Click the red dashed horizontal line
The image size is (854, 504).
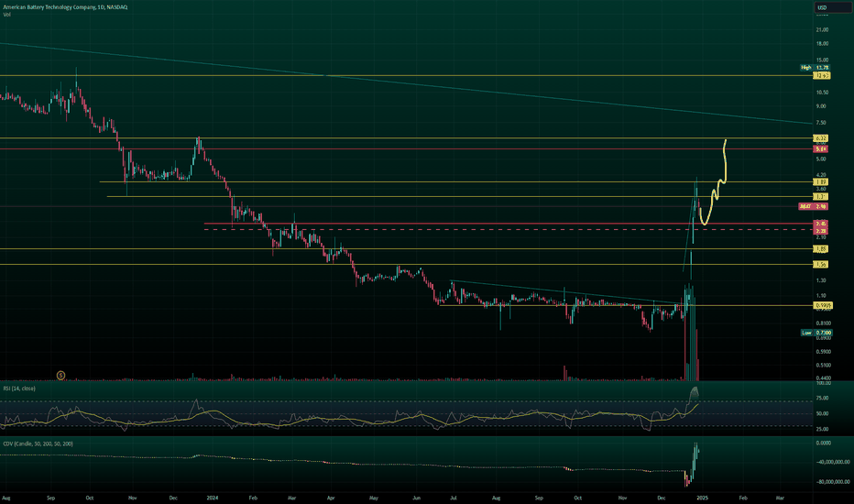click(x=458, y=230)
